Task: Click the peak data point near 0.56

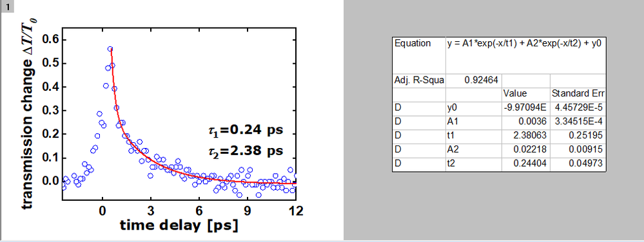Action: point(110,49)
